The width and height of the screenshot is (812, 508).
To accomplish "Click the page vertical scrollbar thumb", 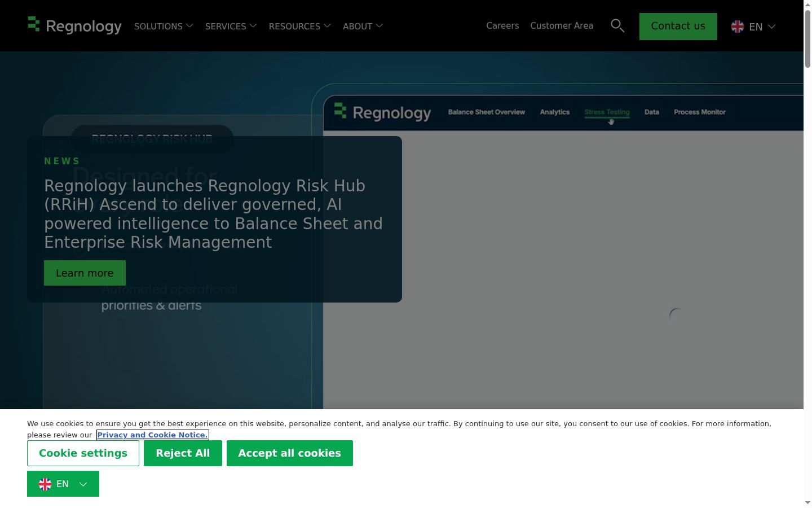I will click(807, 40).
